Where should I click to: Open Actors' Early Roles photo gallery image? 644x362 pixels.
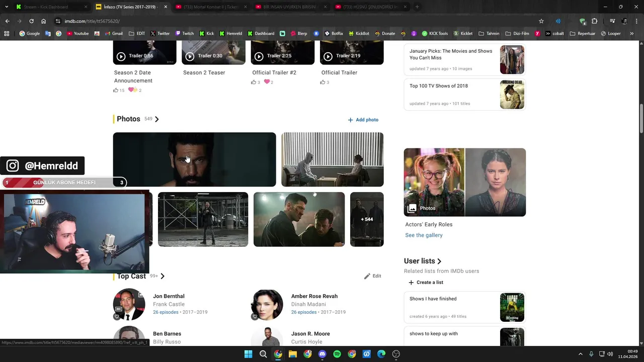tap(465, 182)
